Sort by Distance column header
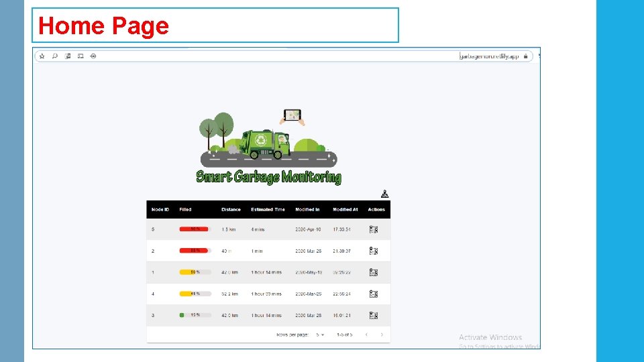This screenshot has width=644, height=362. tap(231, 209)
